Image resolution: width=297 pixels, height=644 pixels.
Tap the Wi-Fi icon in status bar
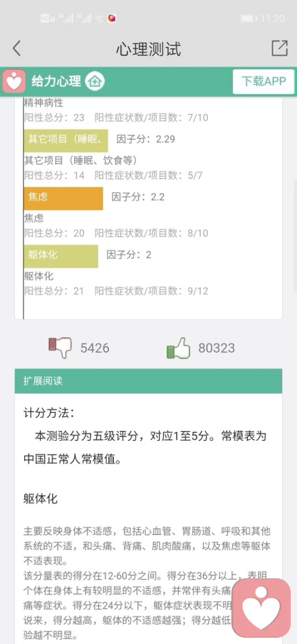tap(99, 19)
